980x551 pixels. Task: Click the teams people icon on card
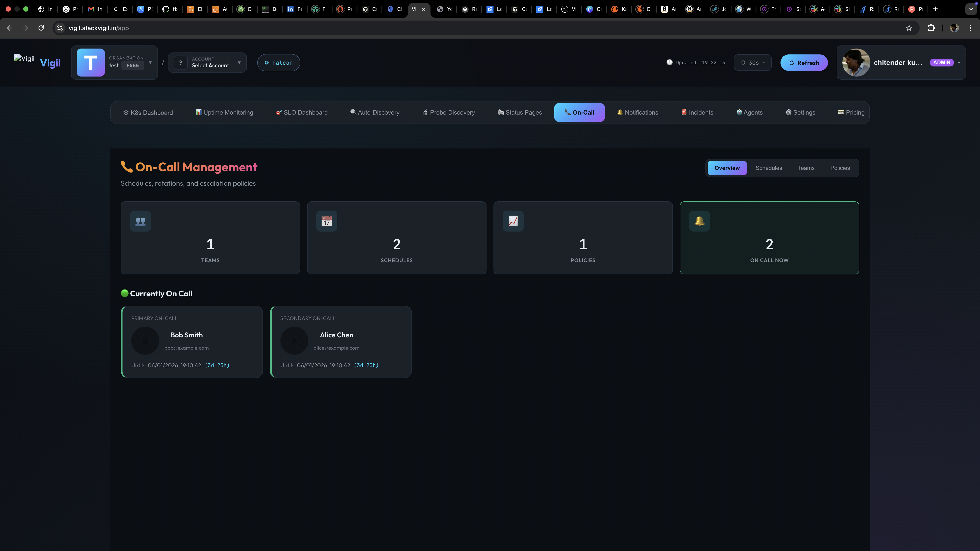(140, 221)
